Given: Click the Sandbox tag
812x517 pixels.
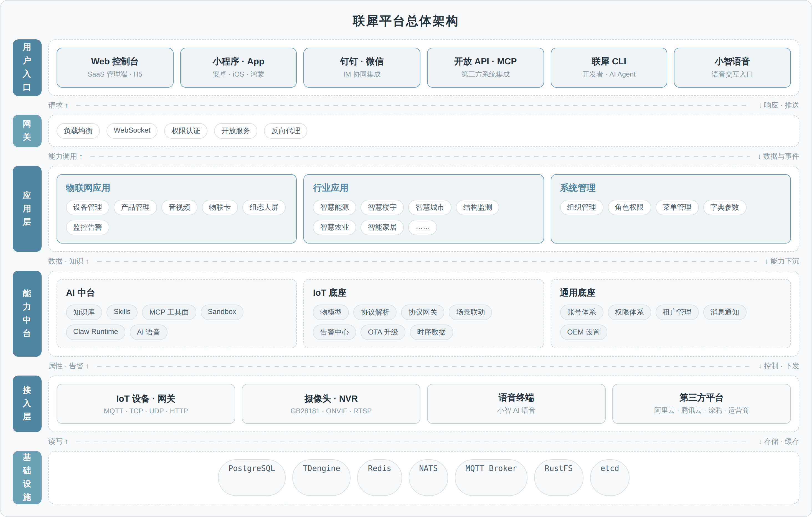Looking at the screenshot, I should [x=222, y=312].
